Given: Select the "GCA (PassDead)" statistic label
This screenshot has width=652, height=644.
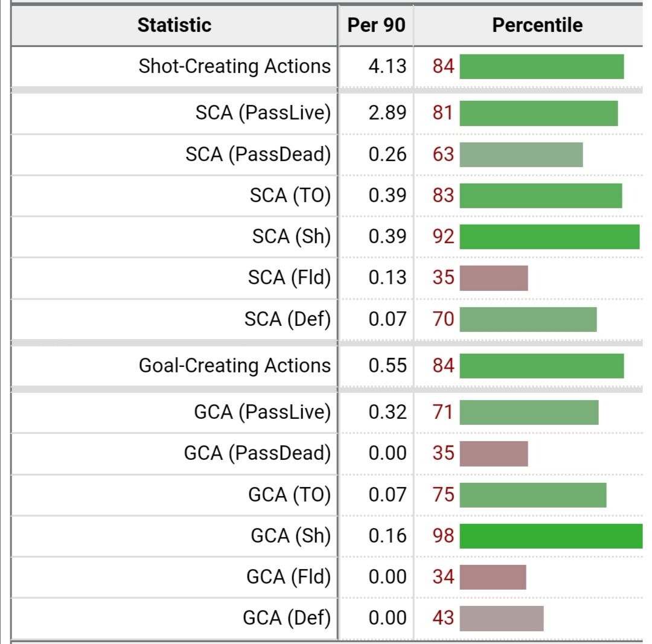Looking at the screenshot, I should [257, 453].
